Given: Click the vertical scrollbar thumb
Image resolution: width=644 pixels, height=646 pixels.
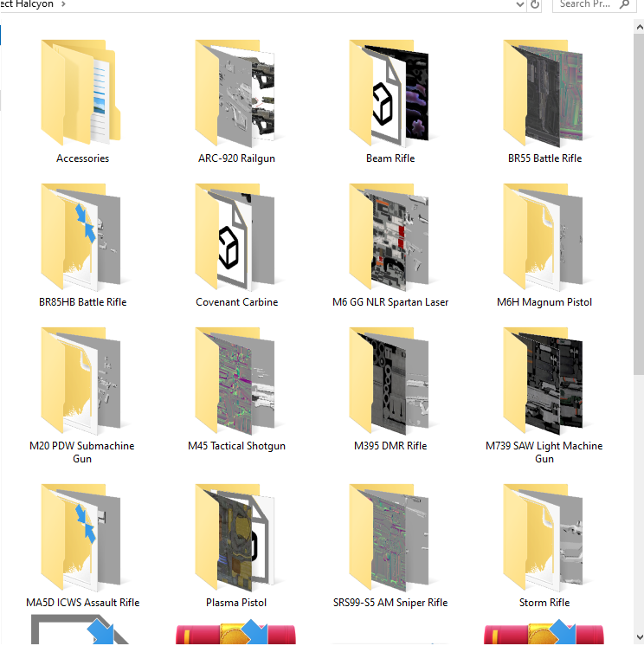Looking at the screenshot, I should pos(639,205).
